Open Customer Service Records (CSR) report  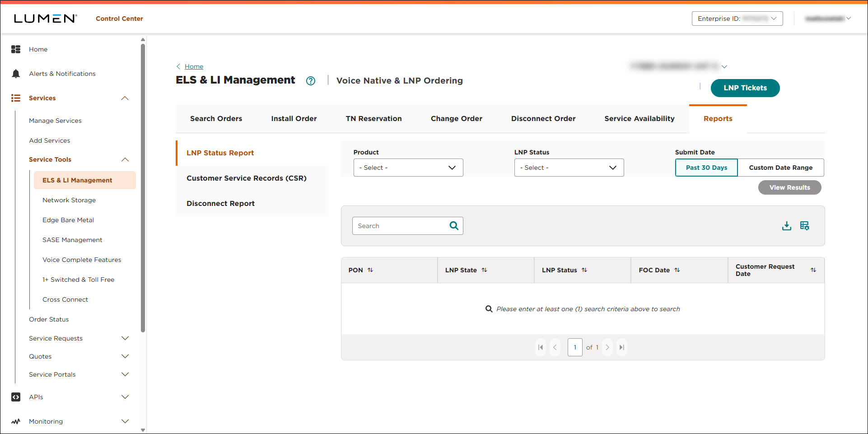[x=247, y=178]
